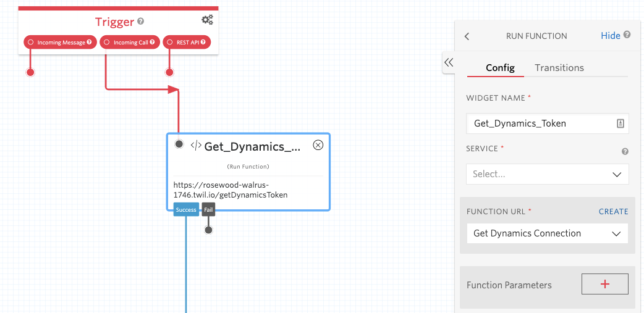Screen dimensions: 644x313
Task: Click the Get_Dynamics widget input connector dot
Action: (x=179, y=144)
